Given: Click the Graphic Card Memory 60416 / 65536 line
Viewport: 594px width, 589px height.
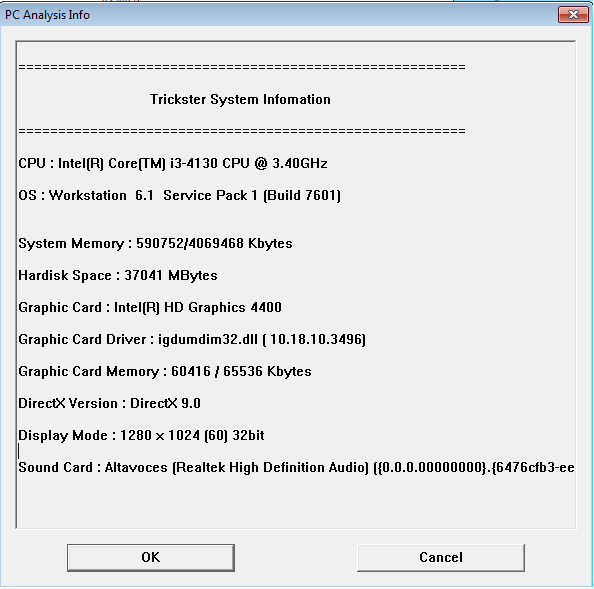Looking at the screenshot, I should click(x=165, y=372).
